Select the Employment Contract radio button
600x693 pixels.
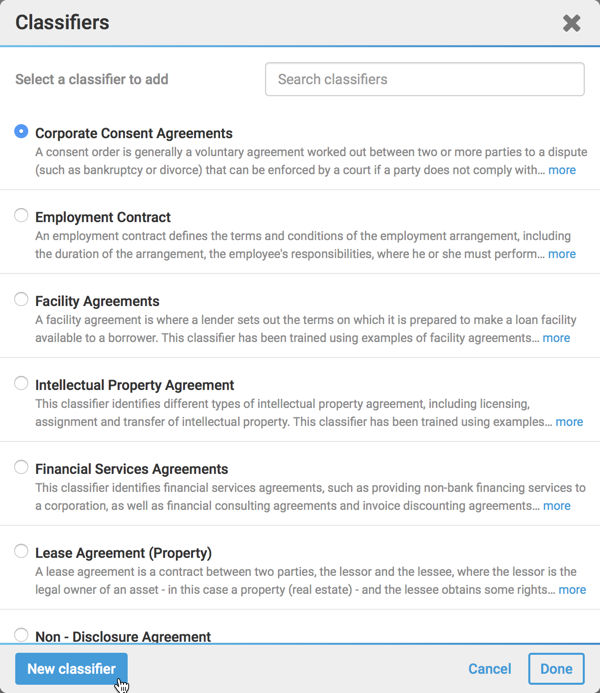point(21,215)
